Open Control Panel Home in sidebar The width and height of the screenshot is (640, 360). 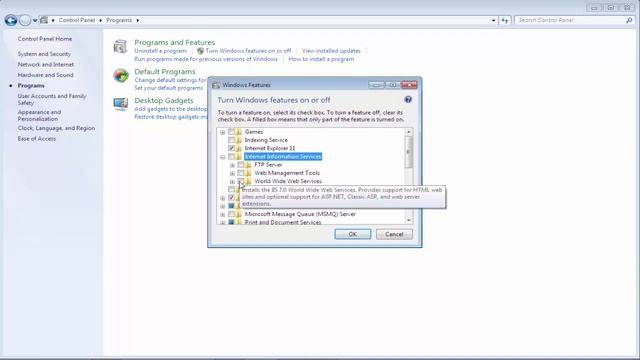click(45, 39)
